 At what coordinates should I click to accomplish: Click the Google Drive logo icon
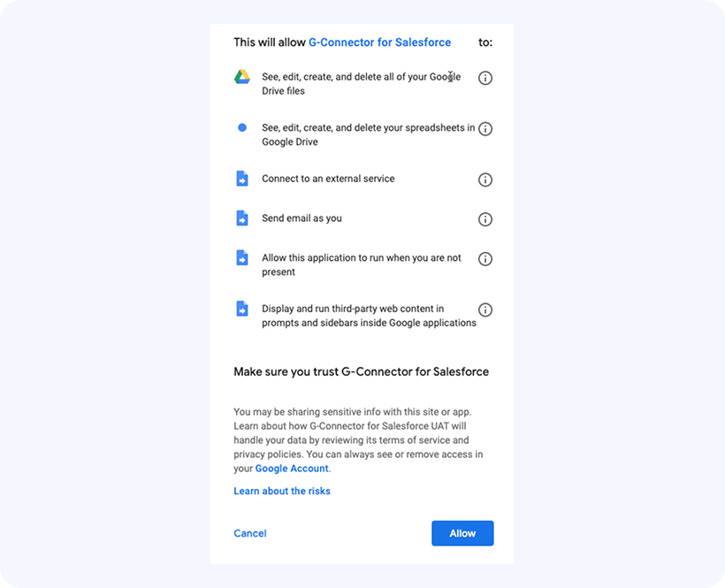[x=242, y=77]
